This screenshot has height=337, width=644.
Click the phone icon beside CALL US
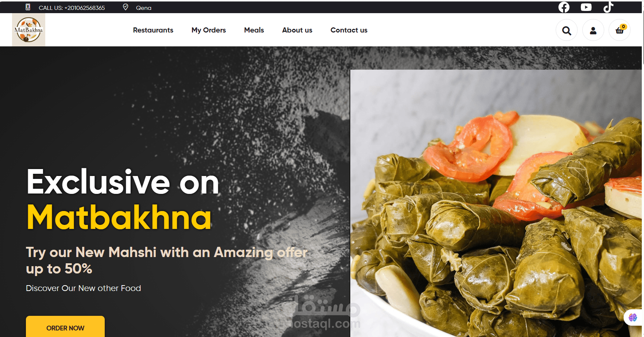pos(28,7)
